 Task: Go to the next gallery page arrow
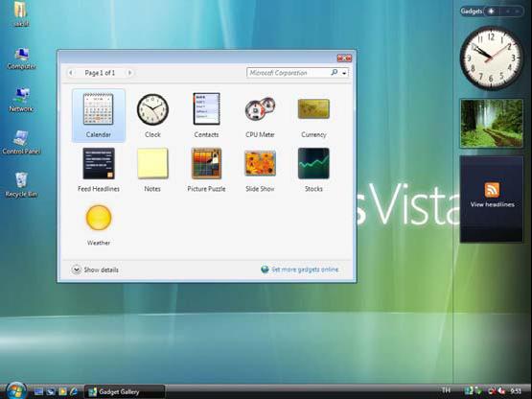[129, 73]
